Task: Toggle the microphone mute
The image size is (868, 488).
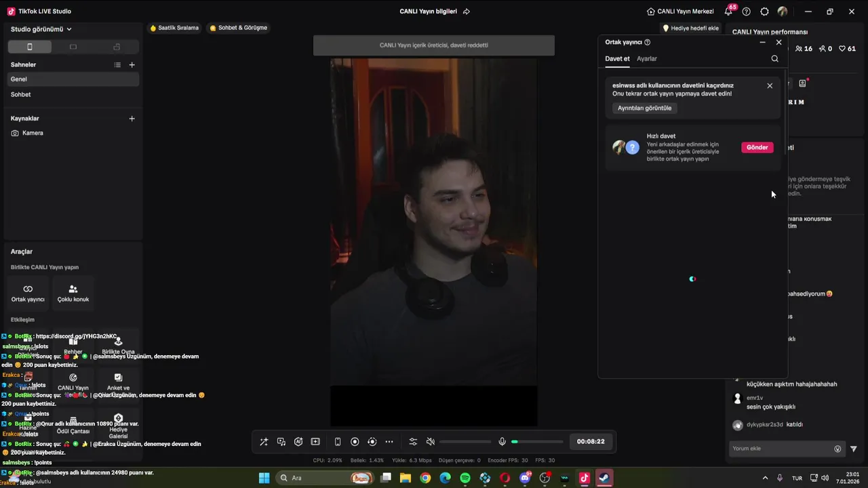Action: coord(502,442)
